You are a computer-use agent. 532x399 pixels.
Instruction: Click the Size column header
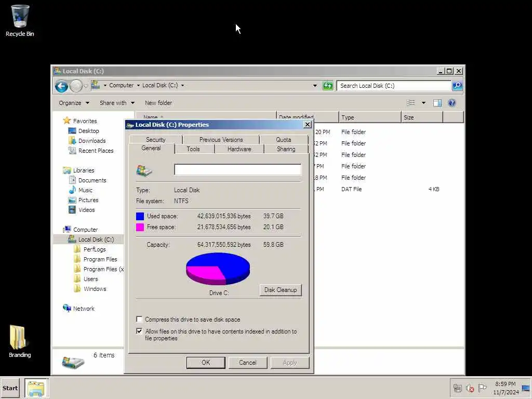pyautogui.click(x=422, y=117)
